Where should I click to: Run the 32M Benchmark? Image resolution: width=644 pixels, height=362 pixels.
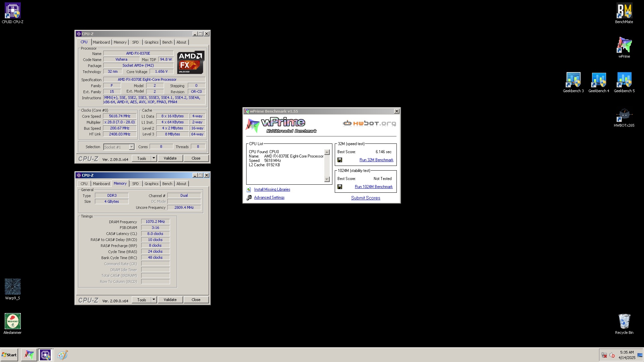coord(376,160)
